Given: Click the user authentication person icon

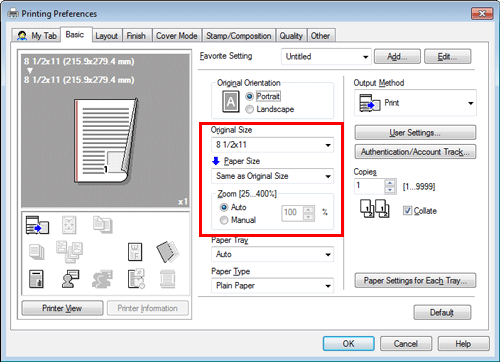Looking at the screenshot, I should coord(70,279).
